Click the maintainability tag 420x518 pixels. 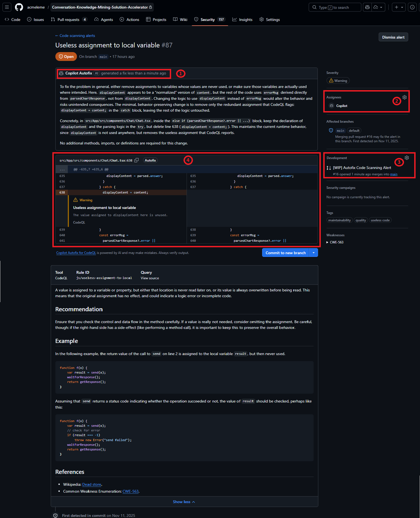tap(340, 220)
